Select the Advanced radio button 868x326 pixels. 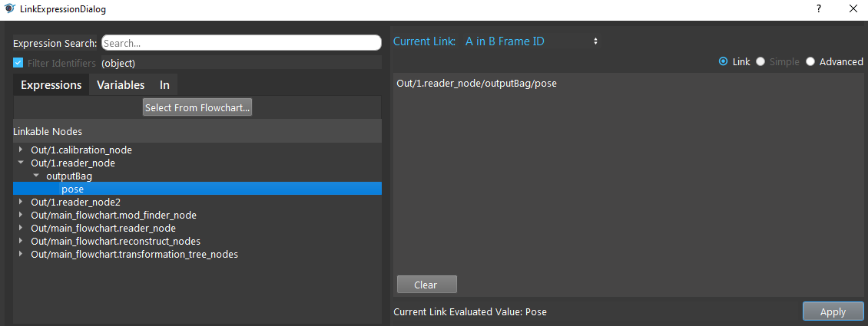810,62
